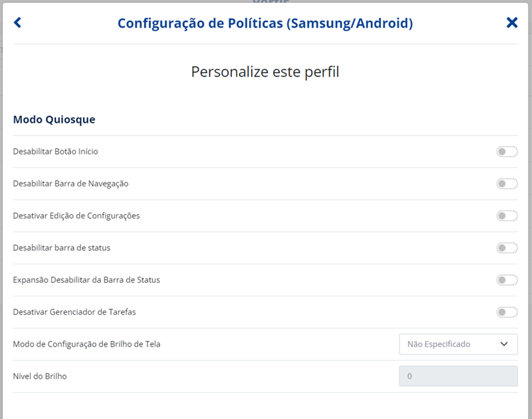
Task: Click the Personalize este perfil heading
Action: (265, 72)
